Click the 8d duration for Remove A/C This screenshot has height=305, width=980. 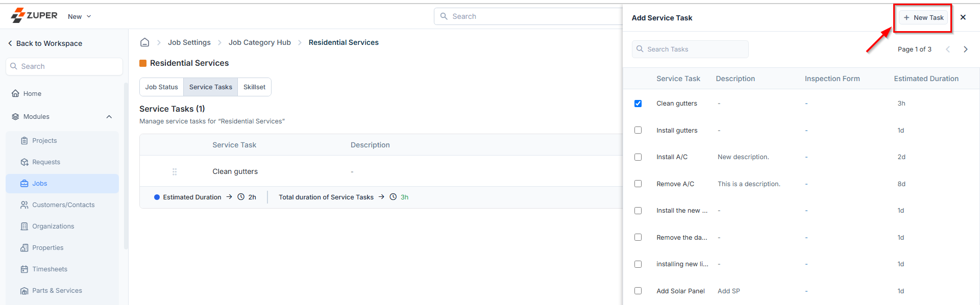(x=901, y=184)
